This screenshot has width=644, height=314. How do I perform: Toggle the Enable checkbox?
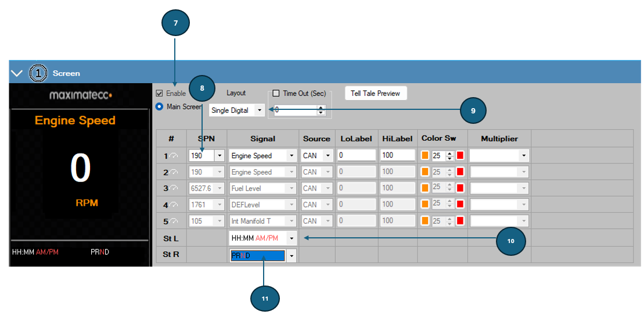click(x=159, y=94)
